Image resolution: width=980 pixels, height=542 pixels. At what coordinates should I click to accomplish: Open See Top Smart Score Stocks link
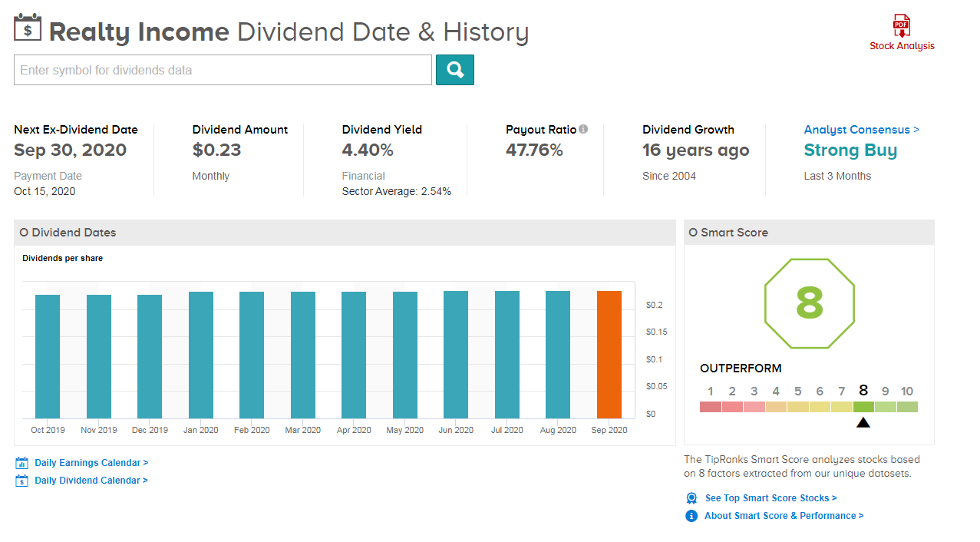pyautogui.click(x=771, y=498)
